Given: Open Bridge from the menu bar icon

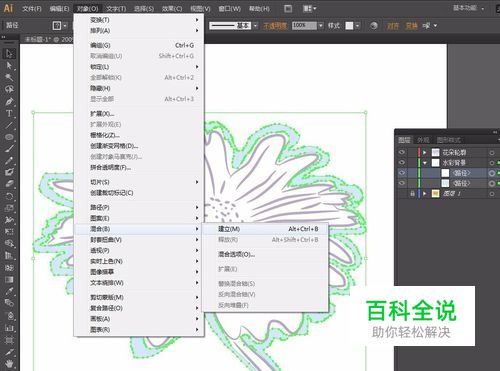Looking at the screenshot, I should [x=288, y=8].
